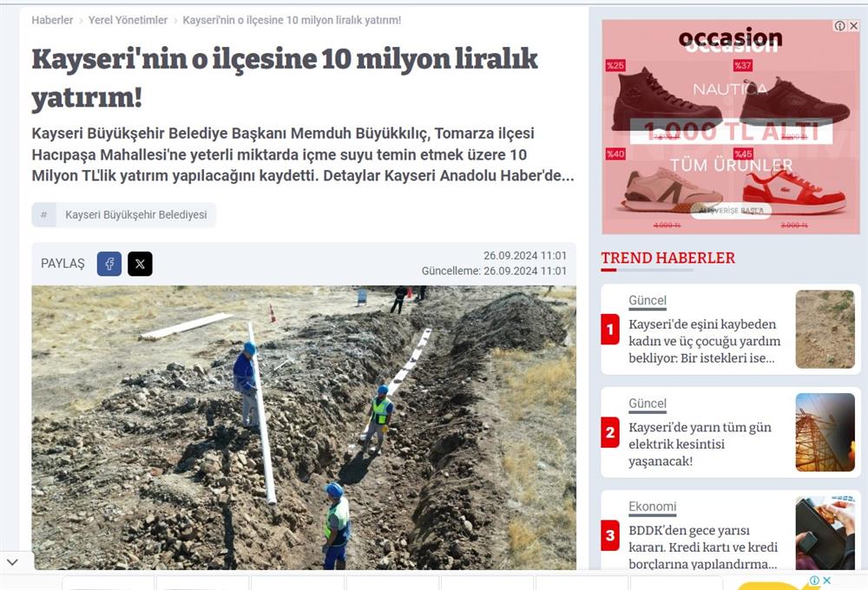Open trend news number 1 headline
The height and width of the screenshot is (590, 868).
[x=704, y=341]
